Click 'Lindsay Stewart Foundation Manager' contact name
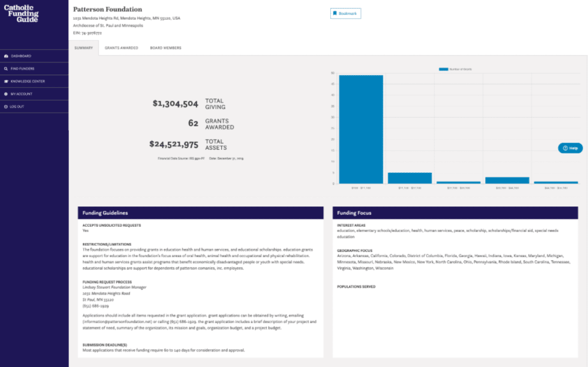 (114, 287)
